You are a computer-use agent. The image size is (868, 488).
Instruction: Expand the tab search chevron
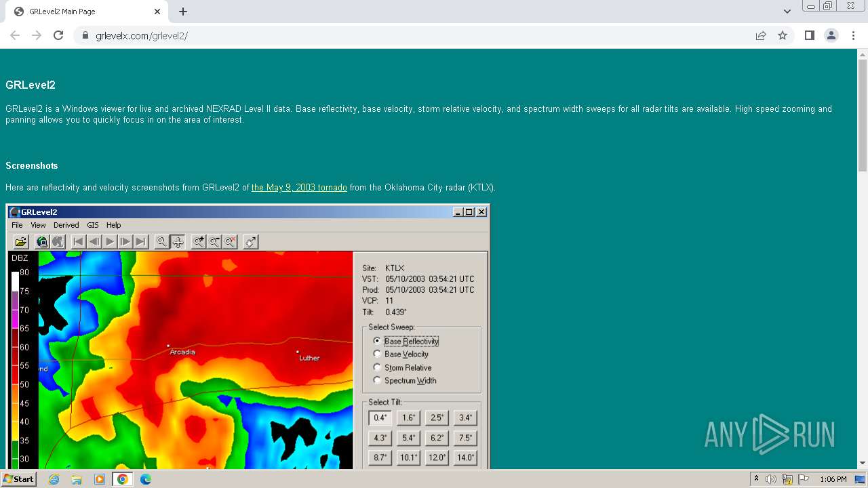point(787,12)
